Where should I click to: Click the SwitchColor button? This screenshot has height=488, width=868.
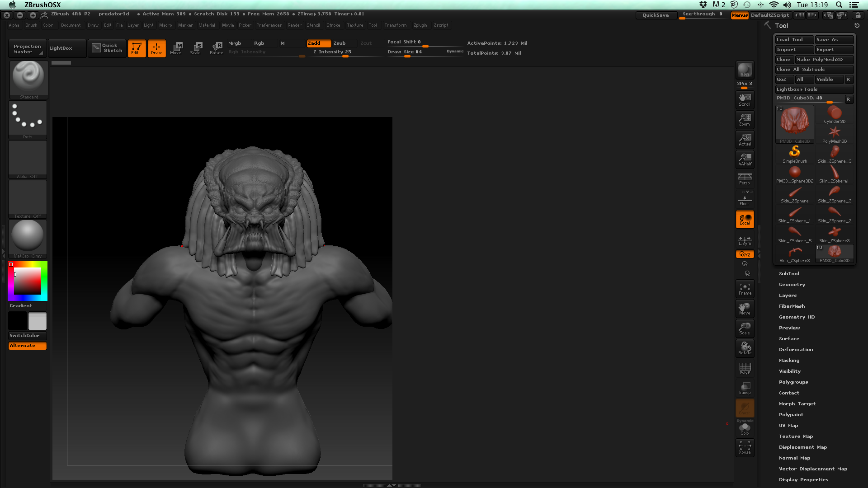pyautogui.click(x=28, y=336)
